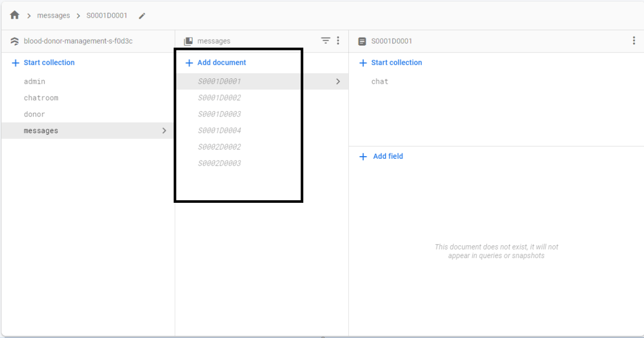Select the donor collection
This screenshot has width=644, height=338.
coord(34,114)
